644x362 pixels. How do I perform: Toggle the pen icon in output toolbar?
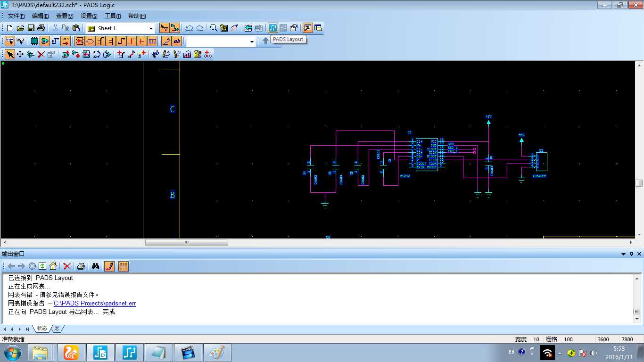tap(109, 266)
